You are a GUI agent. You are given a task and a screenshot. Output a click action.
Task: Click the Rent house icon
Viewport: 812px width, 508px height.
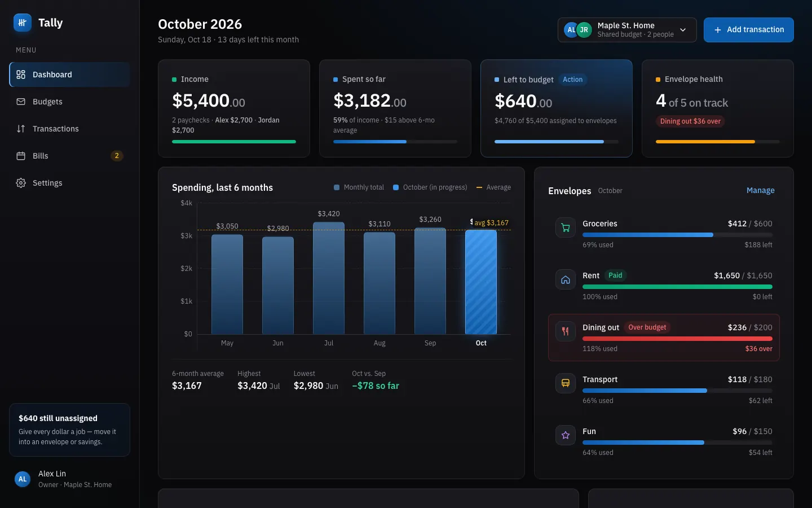click(566, 279)
